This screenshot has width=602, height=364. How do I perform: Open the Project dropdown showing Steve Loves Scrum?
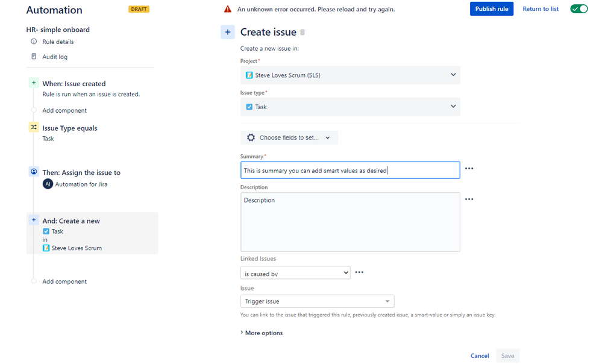pyautogui.click(x=350, y=75)
